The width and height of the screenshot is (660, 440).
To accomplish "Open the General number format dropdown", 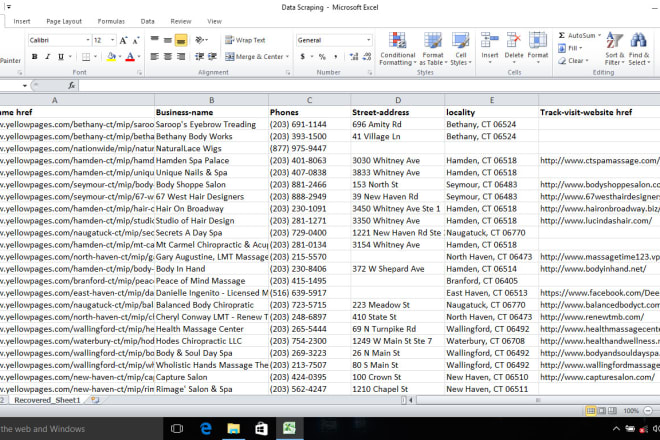I will (368, 40).
